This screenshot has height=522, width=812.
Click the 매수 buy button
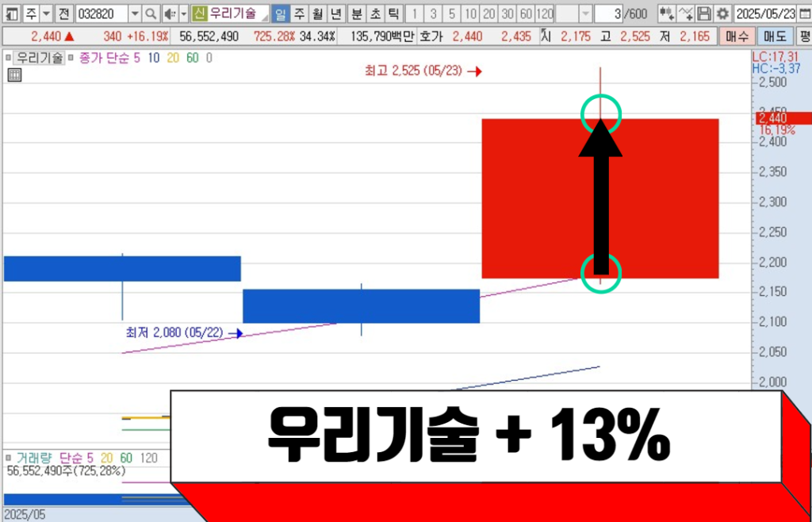pyautogui.click(x=737, y=36)
